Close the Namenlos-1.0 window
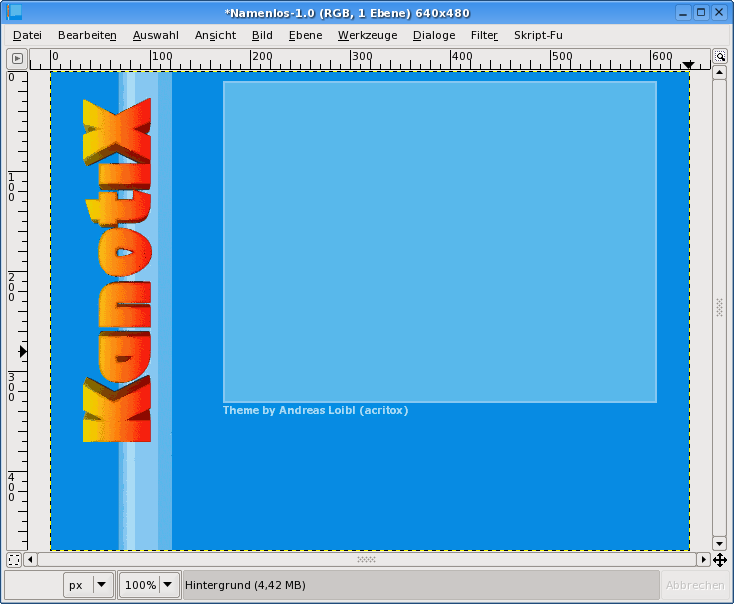This screenshot has width=734, height=604. coord(719,13)
